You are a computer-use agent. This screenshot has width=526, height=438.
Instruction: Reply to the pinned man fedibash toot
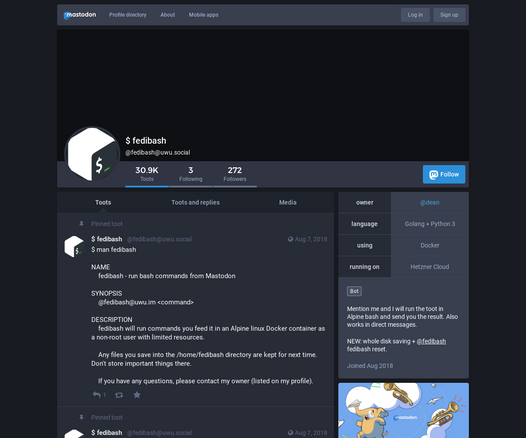tap(97, 395)
